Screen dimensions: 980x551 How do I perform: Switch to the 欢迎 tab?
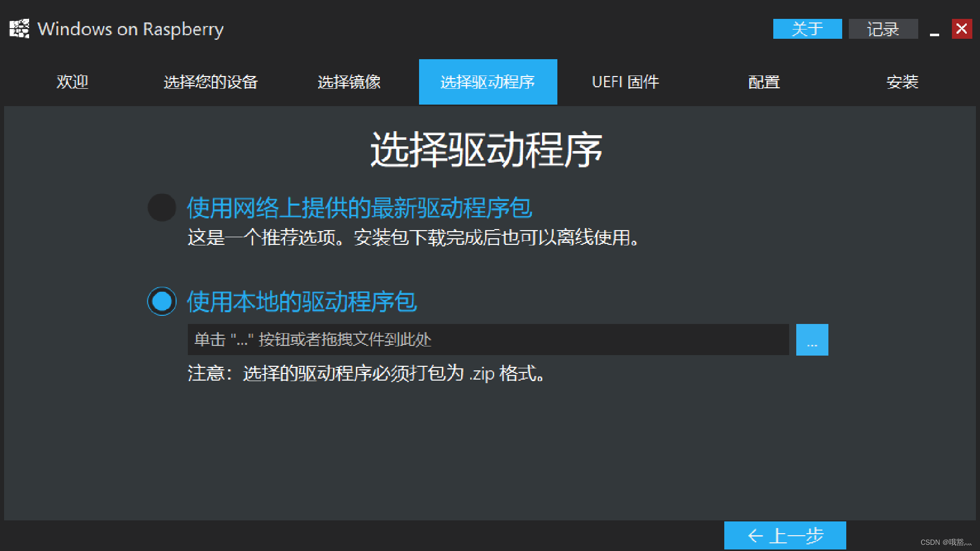72,82
